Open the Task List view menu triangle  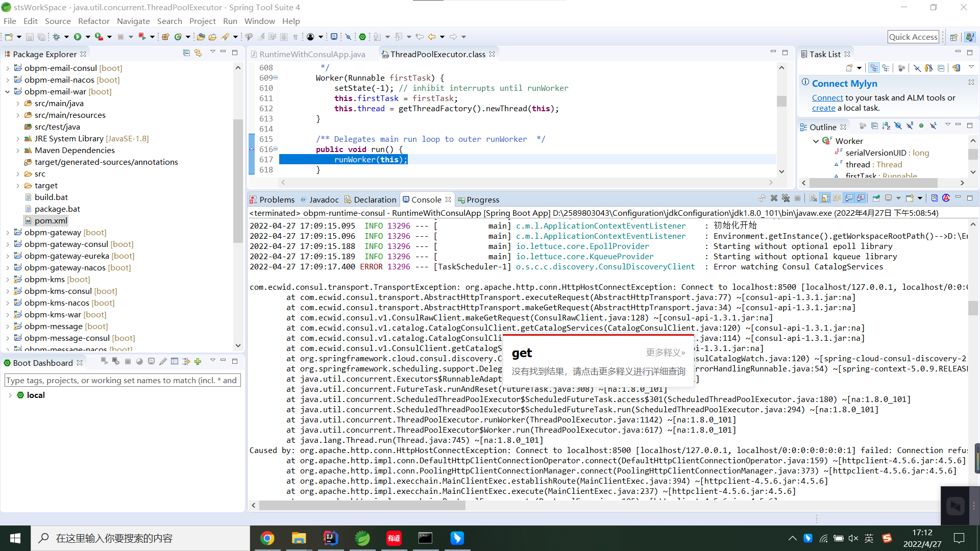(971, 67)
